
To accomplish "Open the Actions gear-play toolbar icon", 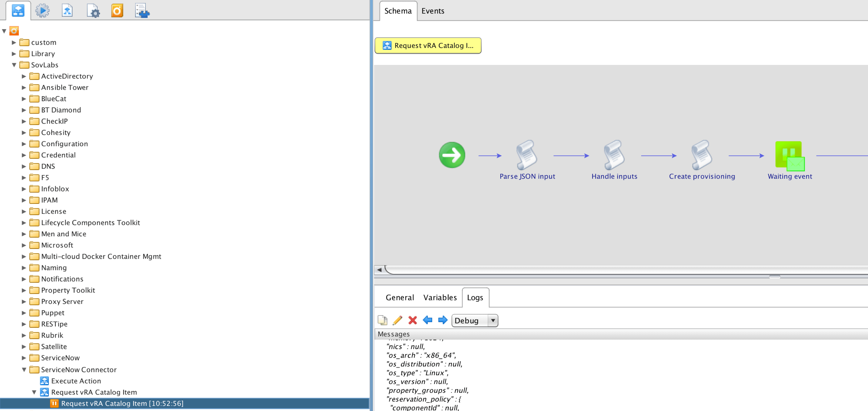I will tap(42, 11).
